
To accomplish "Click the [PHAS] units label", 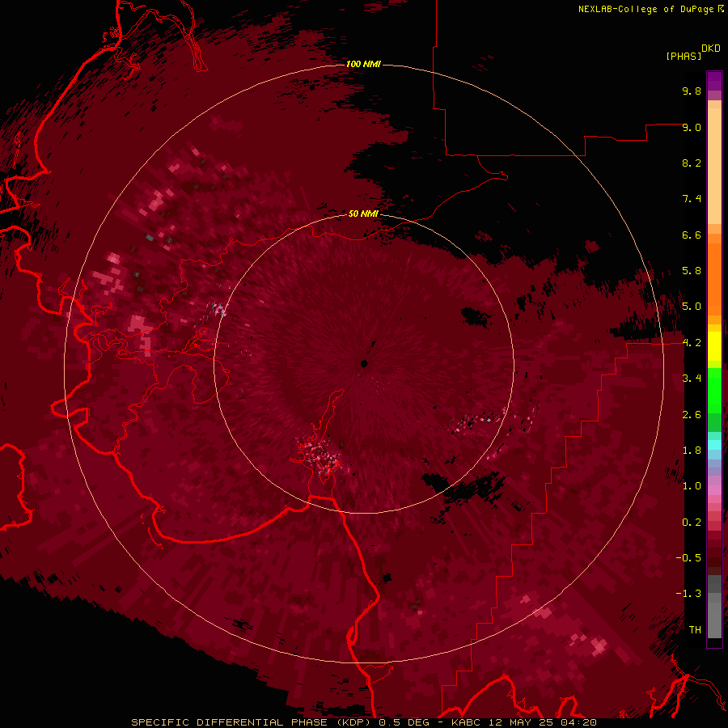I will coord(684,56).
